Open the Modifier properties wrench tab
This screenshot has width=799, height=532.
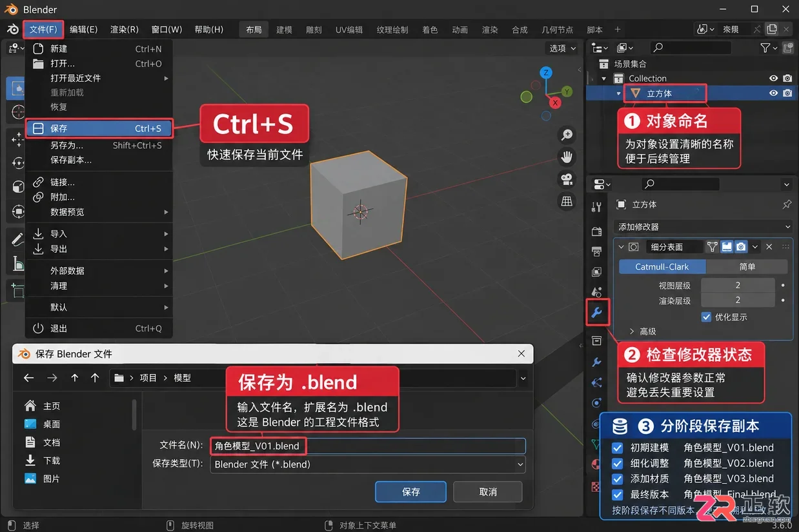[596, 313]
